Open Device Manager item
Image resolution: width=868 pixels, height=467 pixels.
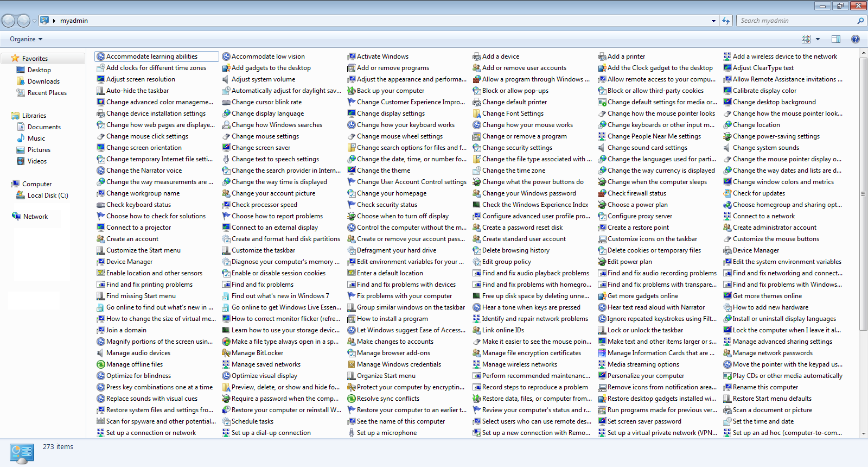pos(129,262)
